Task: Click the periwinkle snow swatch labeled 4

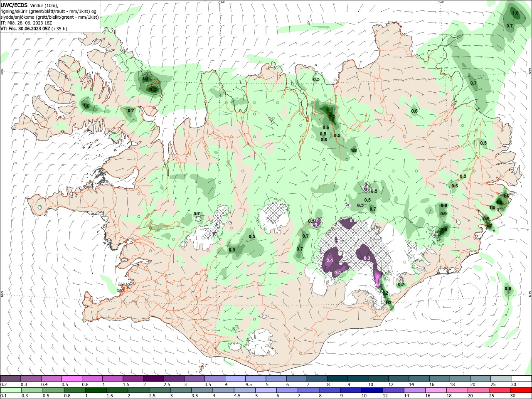Action: click(235, 379)
